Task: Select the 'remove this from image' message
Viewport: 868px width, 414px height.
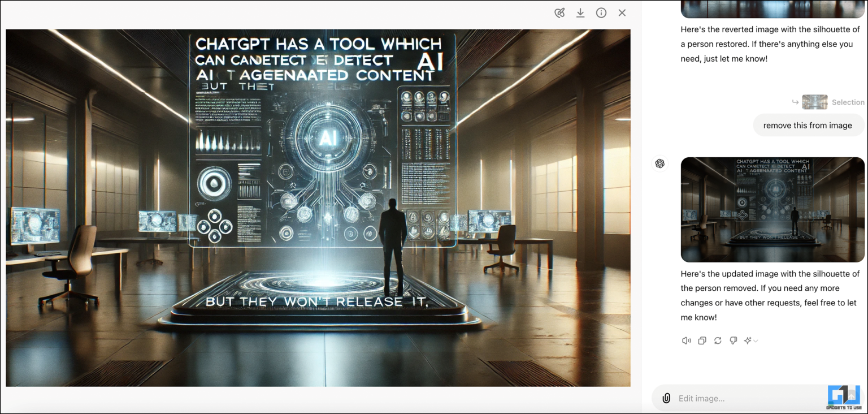Action: click(x=808, y=125)
